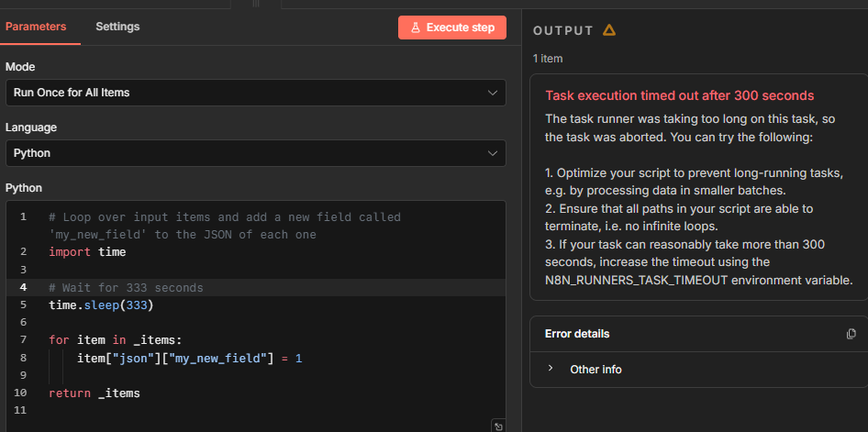
Task: Click the Error details header
Action: click(x=577, y=334)
